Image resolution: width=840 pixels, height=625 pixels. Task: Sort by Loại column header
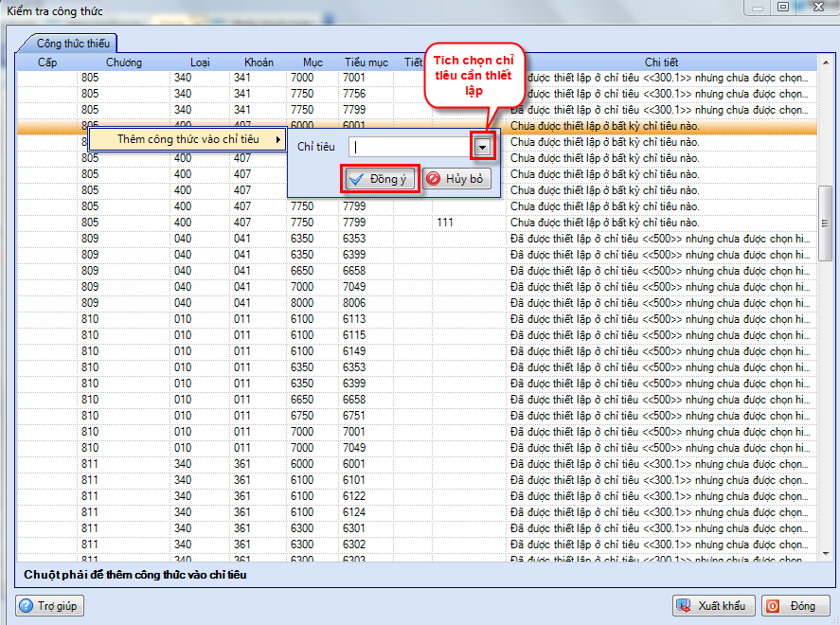pos(200,62)
